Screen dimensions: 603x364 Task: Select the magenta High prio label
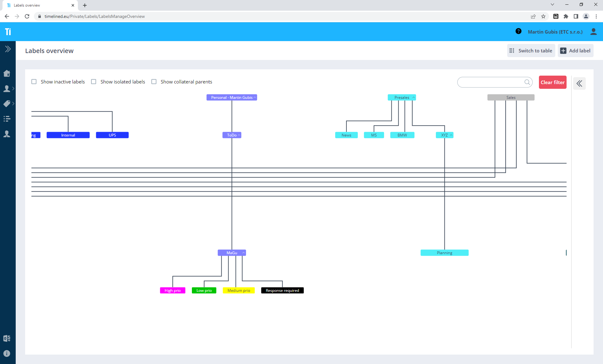pyautogui.click(x=172, y=291)
